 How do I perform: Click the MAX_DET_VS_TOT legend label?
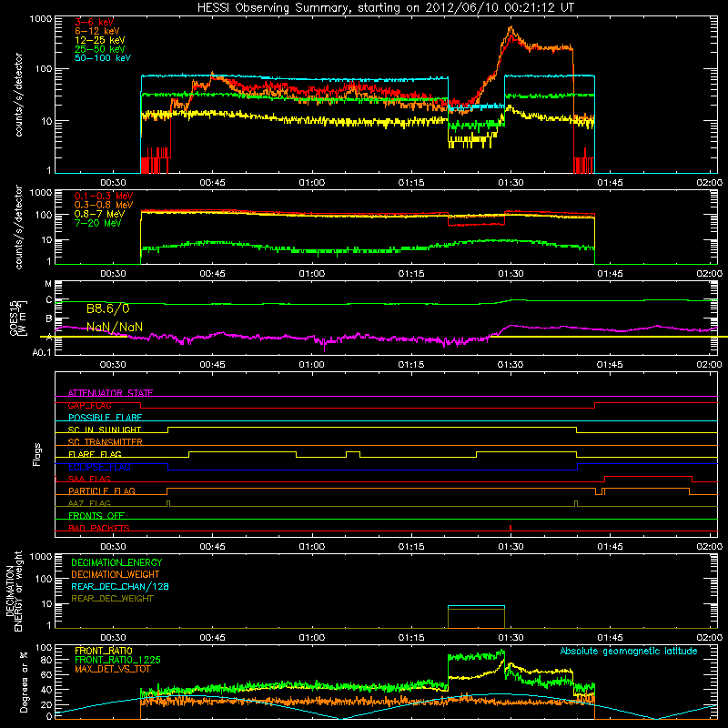(x=113, y=669)
